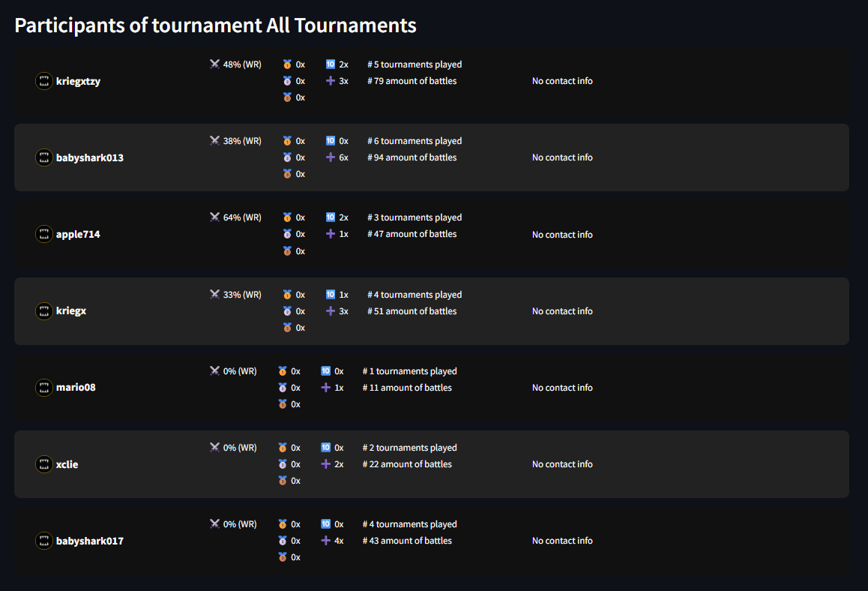Click the avatar icon beside babyshark013
The image size is (868, 591).
coord(43,157)
